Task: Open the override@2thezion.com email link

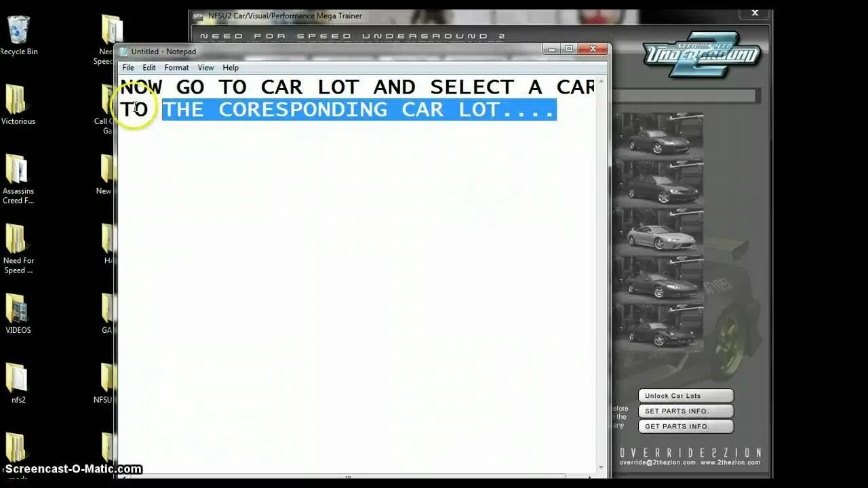Action: (x=657, y=462)
